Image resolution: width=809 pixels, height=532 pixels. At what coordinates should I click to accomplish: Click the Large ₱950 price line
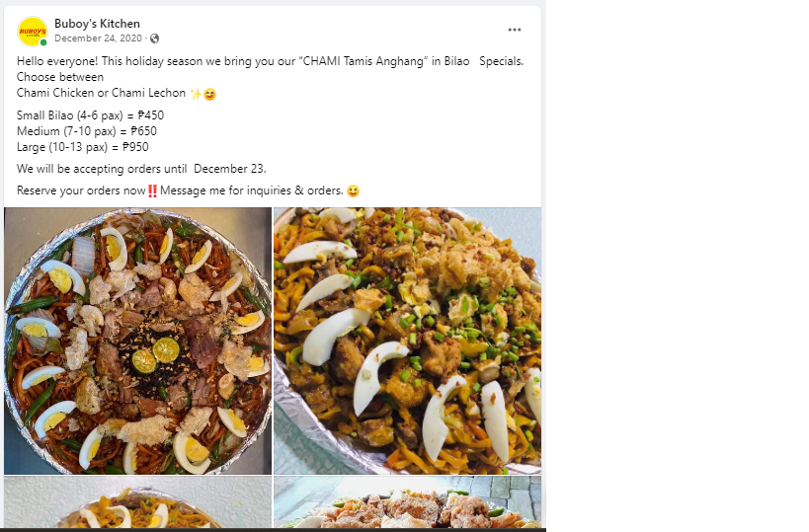point(83,147)
